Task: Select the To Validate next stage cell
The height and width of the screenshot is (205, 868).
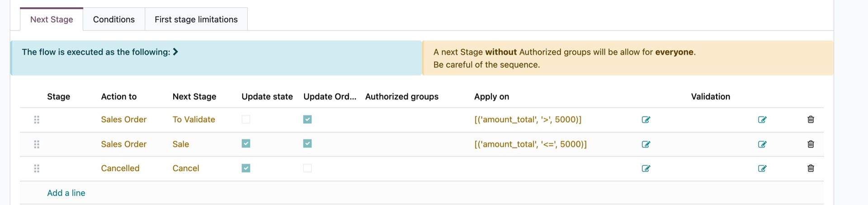Action: click(x=193, y=119)
